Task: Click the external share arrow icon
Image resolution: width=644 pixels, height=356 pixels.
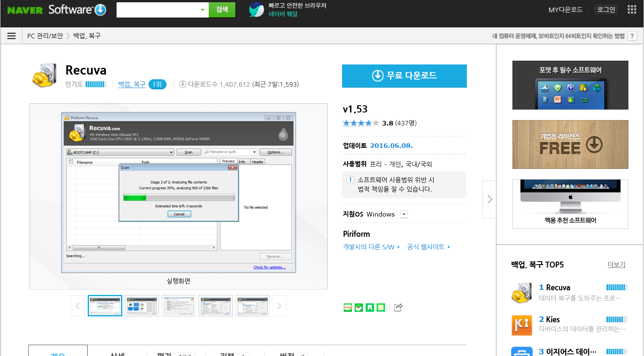Action: pos(398,308)
